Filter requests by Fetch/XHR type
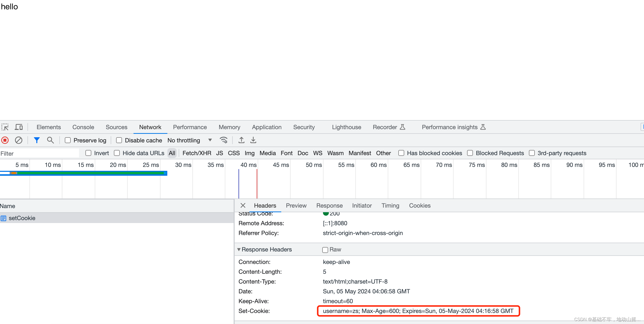The width and height of the screenshot is (644, 324). click(x=197, y=153)
